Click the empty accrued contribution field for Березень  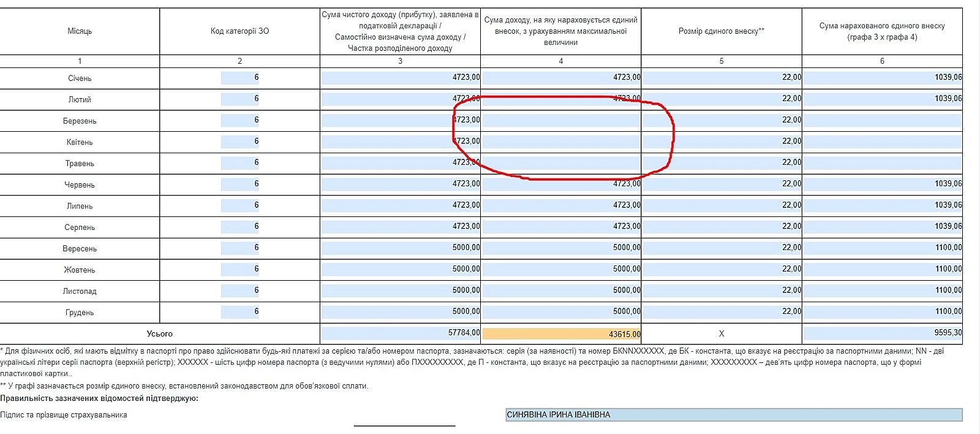click(882, 120)
